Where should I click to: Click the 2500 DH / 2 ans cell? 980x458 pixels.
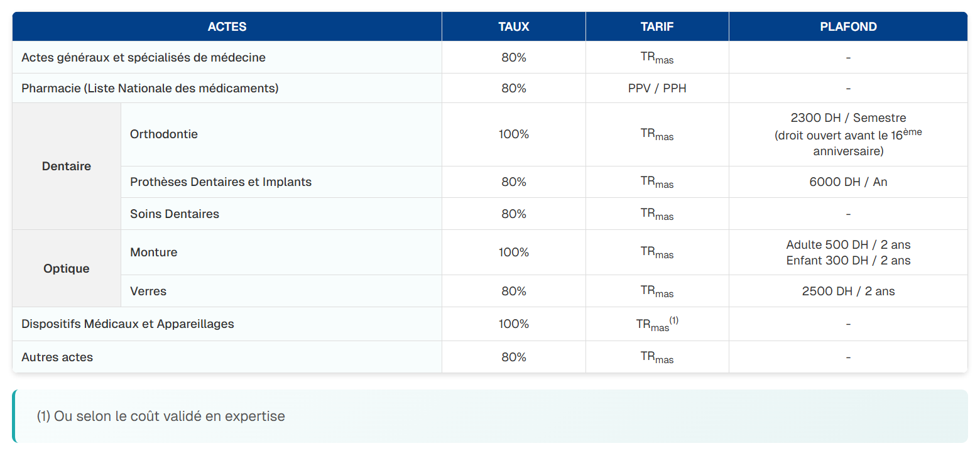pos(848,292)
